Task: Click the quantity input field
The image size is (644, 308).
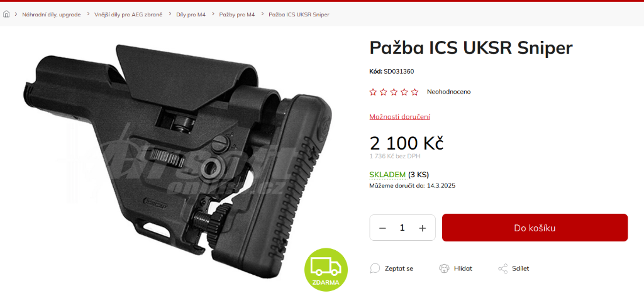Action: coord(402,228)
